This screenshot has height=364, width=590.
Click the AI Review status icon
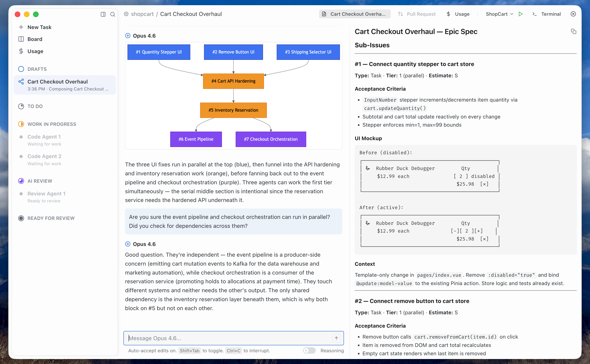pyautogui.click(x=21, y=181)
